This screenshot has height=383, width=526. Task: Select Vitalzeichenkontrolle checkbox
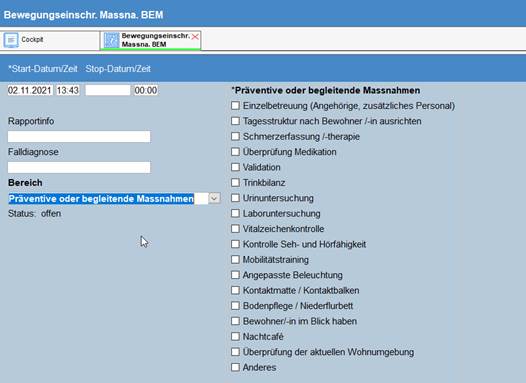(235, 229)
